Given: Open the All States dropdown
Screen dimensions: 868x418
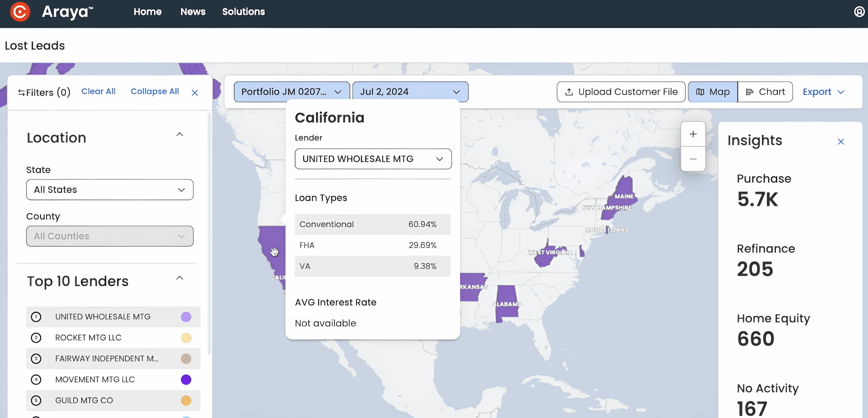Looking at the screenshot, I should (110, 190).
